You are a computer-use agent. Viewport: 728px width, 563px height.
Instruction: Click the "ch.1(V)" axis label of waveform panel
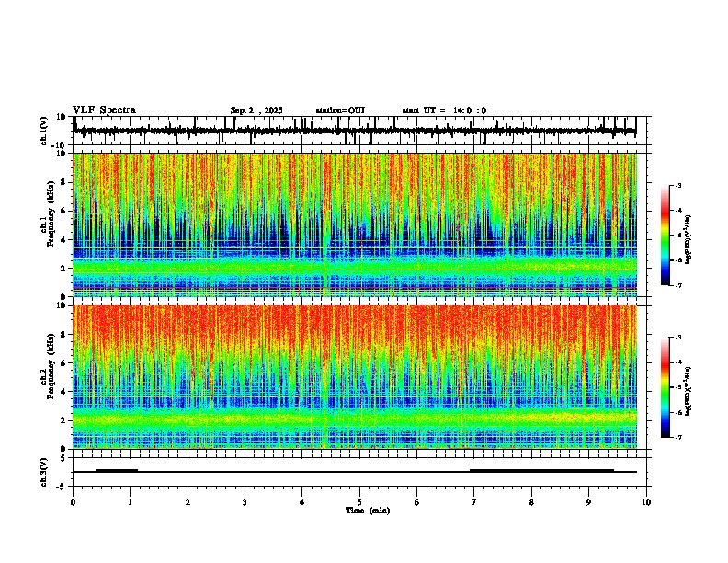[x=44, y=131]
